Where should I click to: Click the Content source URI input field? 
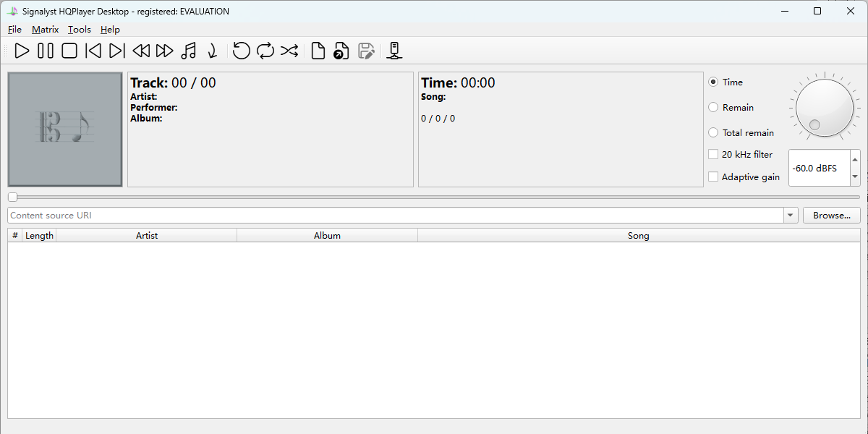[396, 216]
